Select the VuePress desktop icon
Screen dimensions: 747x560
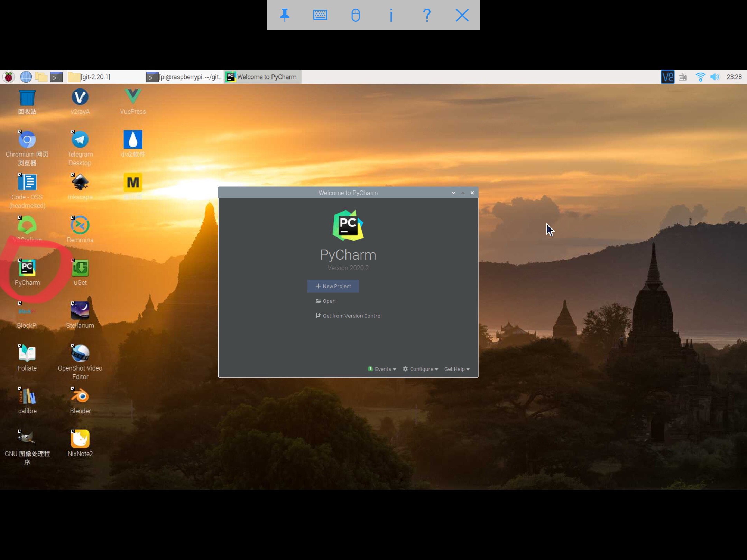(x=133, y=102)
